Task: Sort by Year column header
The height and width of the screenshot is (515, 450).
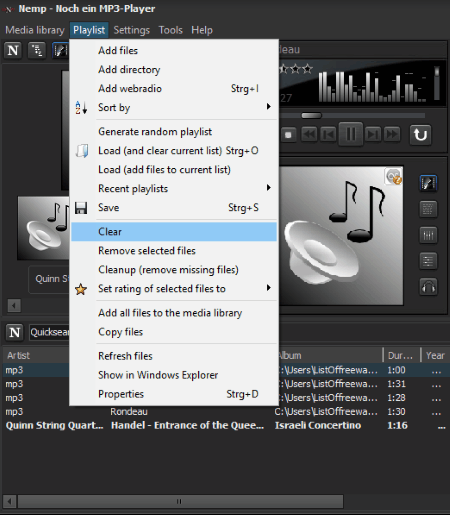Action: (x=435, y=356)
